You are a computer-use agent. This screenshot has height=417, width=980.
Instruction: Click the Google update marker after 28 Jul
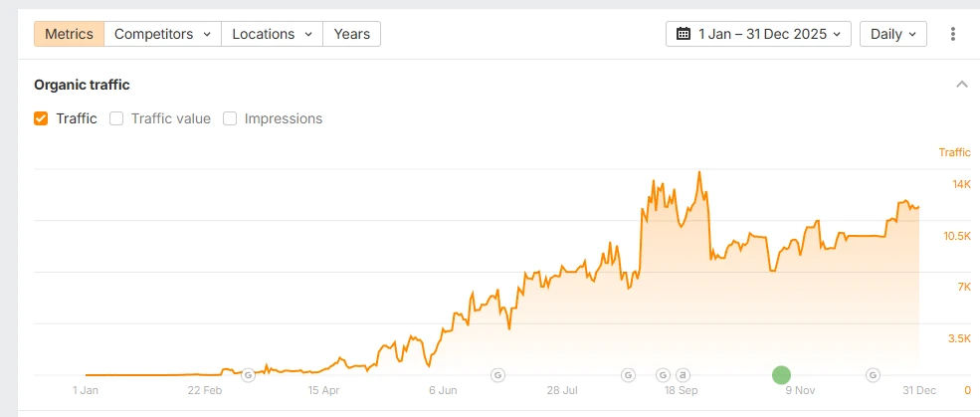pyautogui.click(x=628, y=375)
